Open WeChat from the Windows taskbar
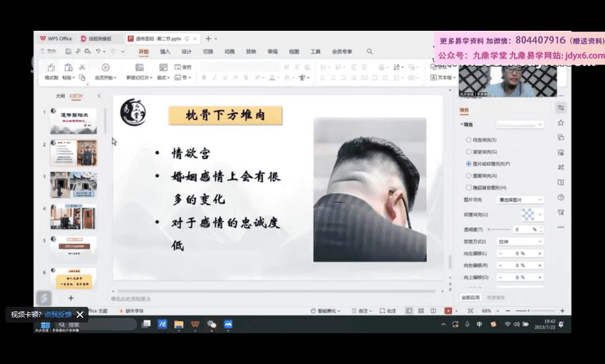 tap(212, 324)
